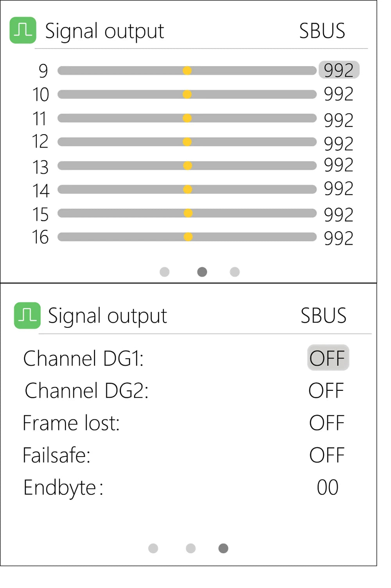Go to first page dot in top panel

pyautogui.click(x=165, y=272)
